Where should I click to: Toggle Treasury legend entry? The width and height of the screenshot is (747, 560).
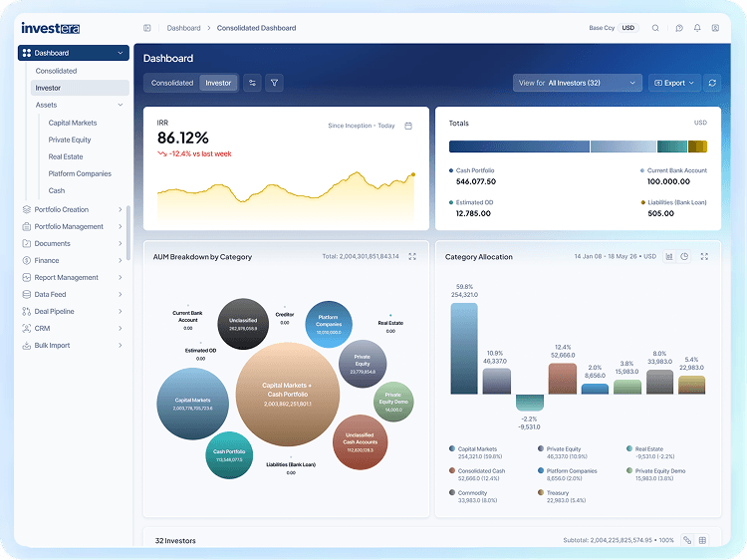561,496
